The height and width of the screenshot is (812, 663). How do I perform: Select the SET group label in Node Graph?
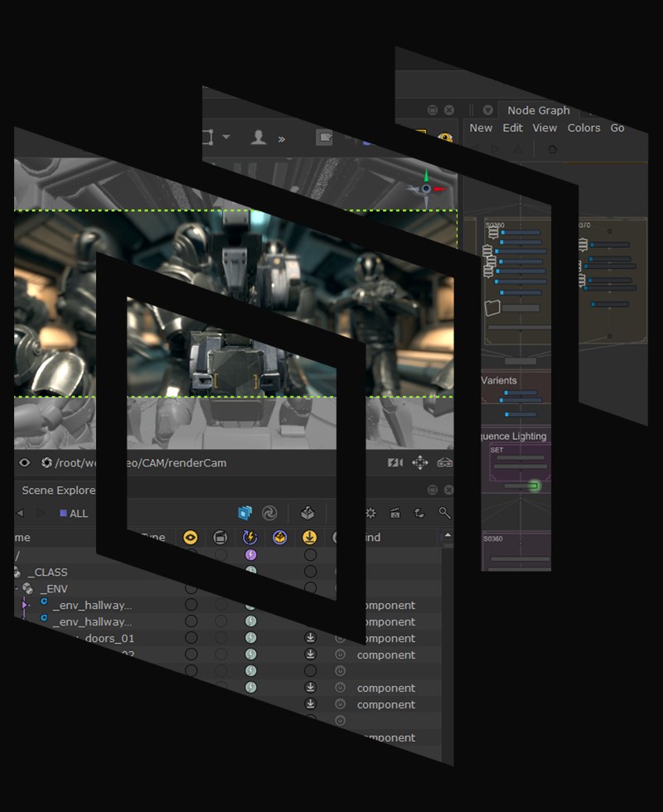point(496,450)
